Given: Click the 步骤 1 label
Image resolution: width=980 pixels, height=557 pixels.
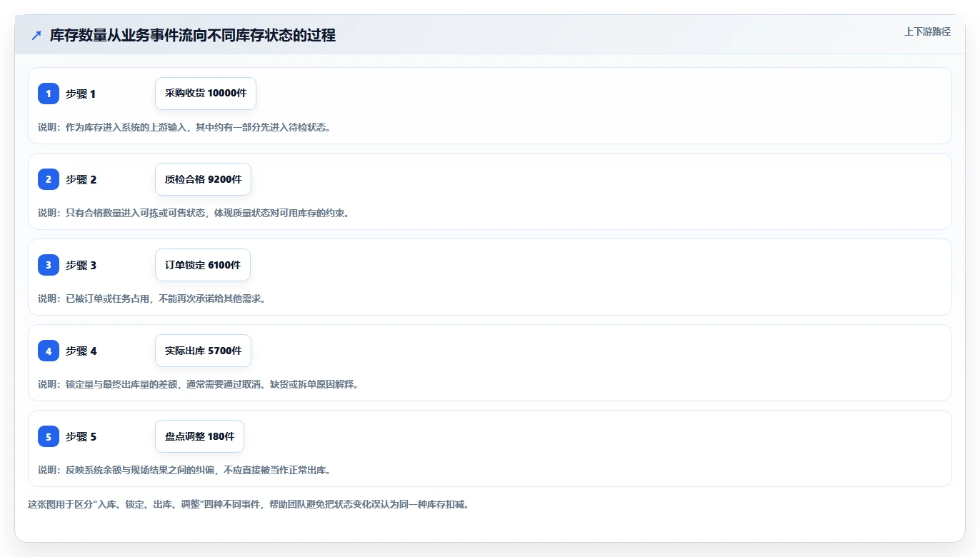Looking at the screenshot, I should (81, 94).
